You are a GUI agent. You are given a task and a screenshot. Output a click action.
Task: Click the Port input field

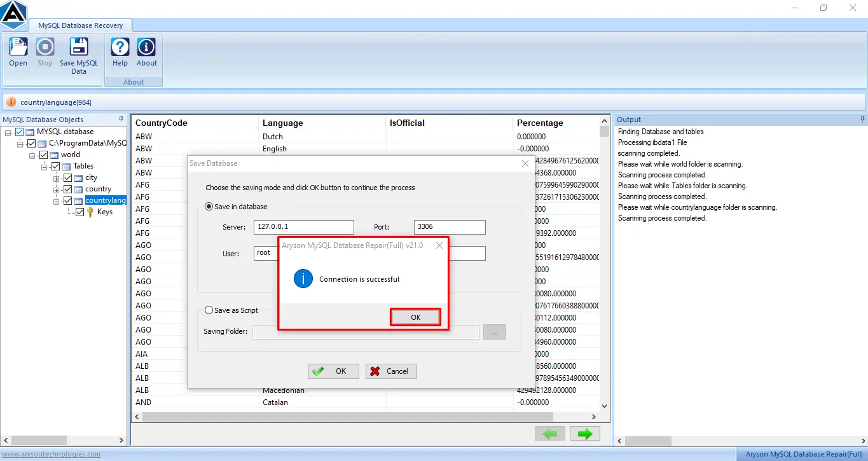[x=450, y=227]
